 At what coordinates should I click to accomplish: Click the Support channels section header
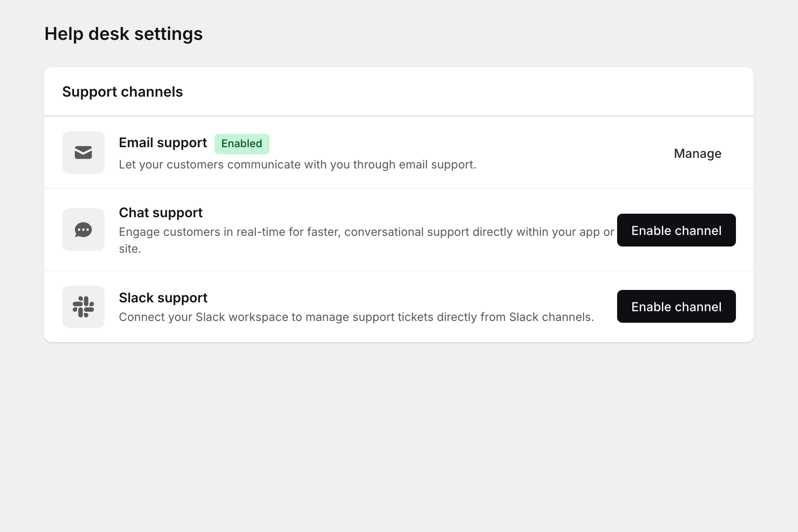[122, 92]
